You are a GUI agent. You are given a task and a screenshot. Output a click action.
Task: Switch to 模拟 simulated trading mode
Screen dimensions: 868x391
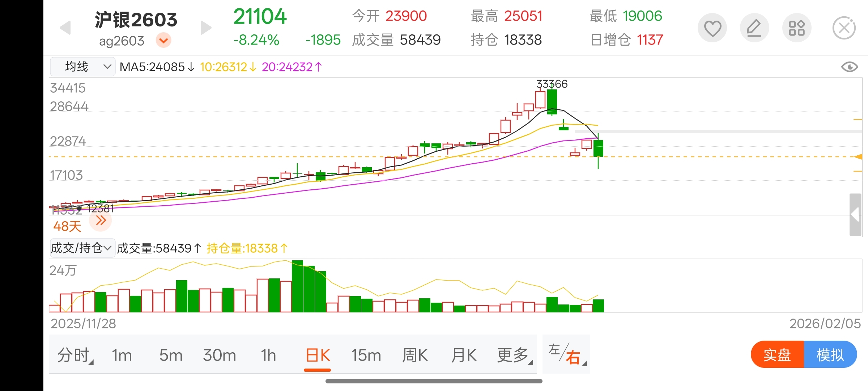pos(830,354)
